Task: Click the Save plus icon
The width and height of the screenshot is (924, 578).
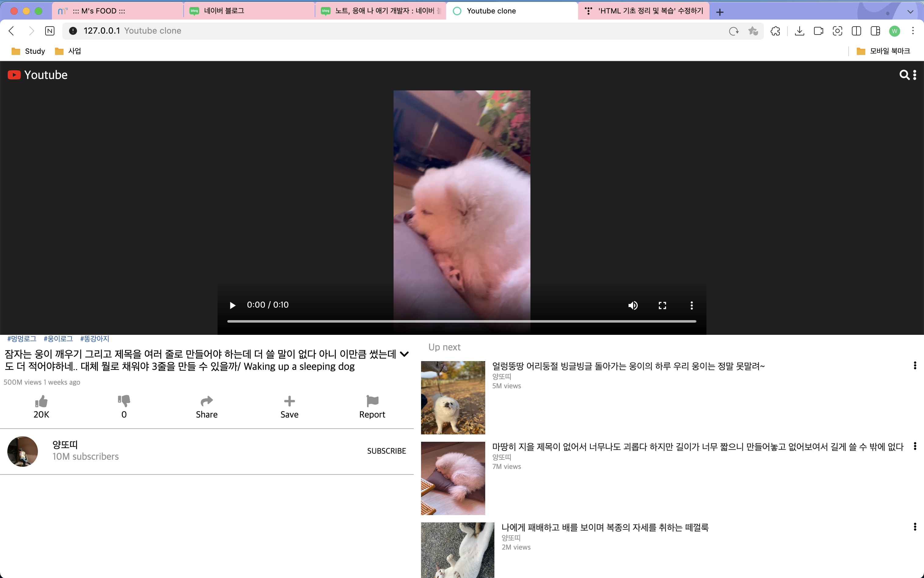Action: (x=289, y=401)
